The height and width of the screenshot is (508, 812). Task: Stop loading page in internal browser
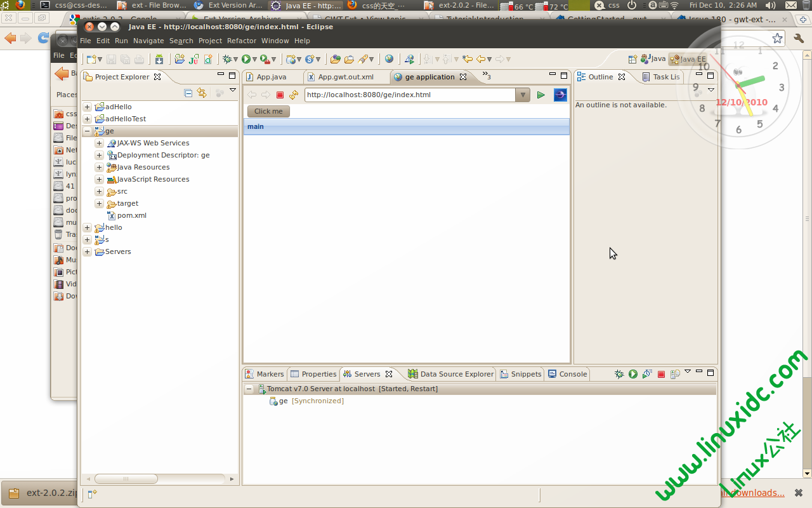coord(280,95)
